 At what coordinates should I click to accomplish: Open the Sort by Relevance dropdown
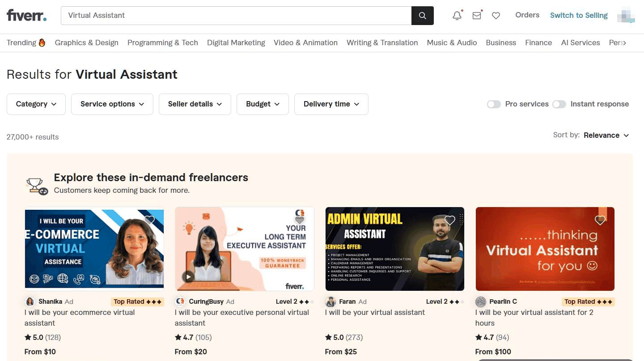coord(606,135)
